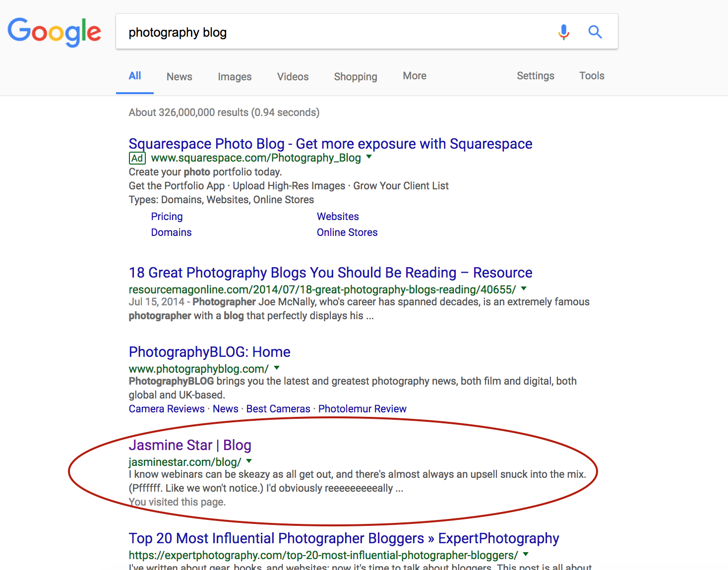Viewport: 728px width, 570px height.
Task: Start voice search with microphone icon
Action: tap(563, 32)
